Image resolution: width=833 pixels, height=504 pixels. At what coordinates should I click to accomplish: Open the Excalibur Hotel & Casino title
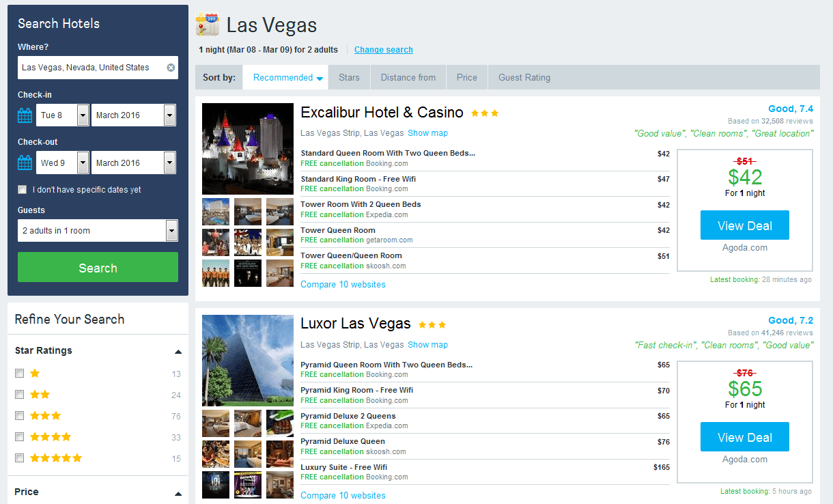[x=382, y=113]
